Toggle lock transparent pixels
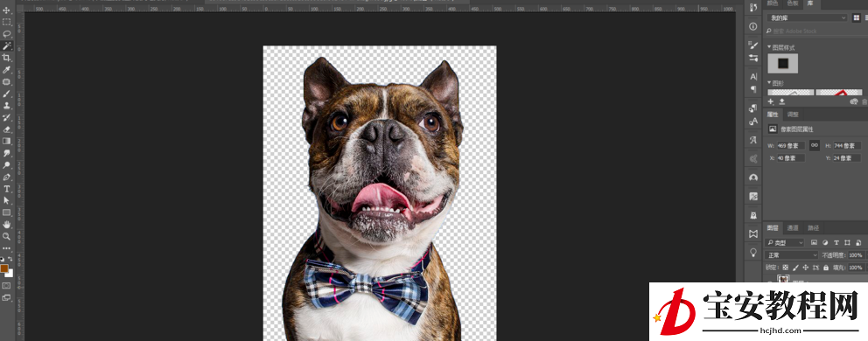This screenshot has height=341, width=868. [785, 268]
